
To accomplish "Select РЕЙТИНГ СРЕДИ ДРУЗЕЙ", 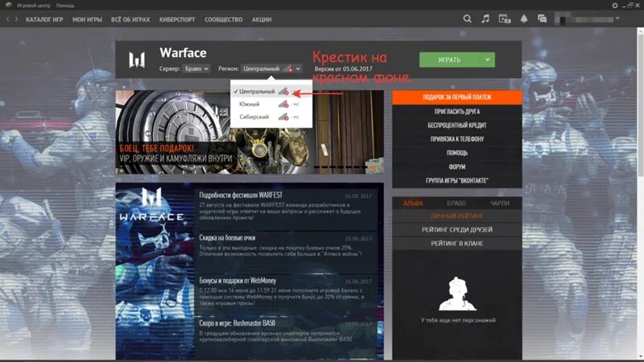I will tap(457, 230).
